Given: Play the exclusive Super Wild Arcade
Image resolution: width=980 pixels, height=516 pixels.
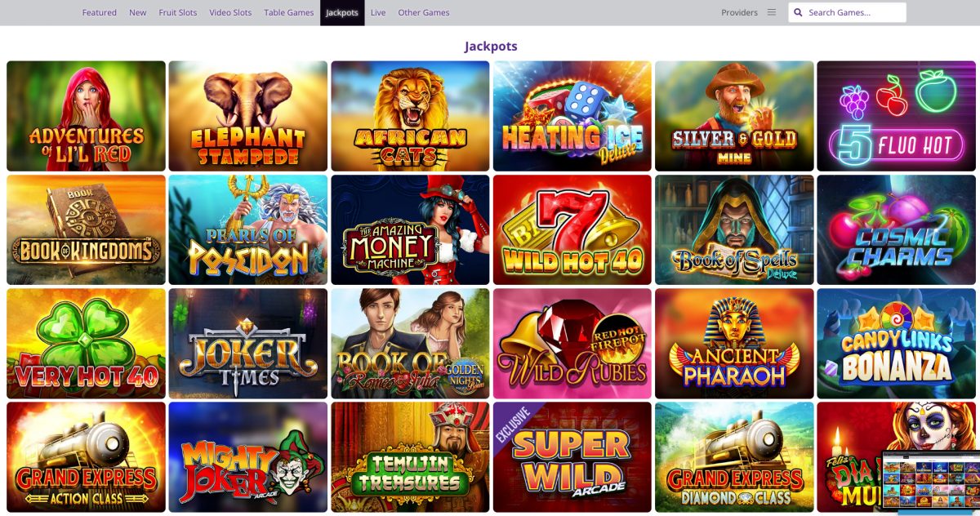Looking at the screenshot, I should pos(572,456).
